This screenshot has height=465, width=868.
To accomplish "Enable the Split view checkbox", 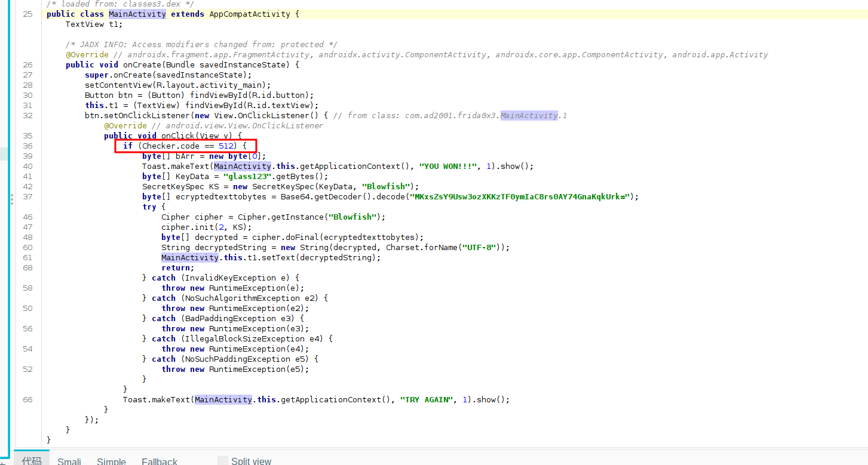I will (x=223, y=461).
